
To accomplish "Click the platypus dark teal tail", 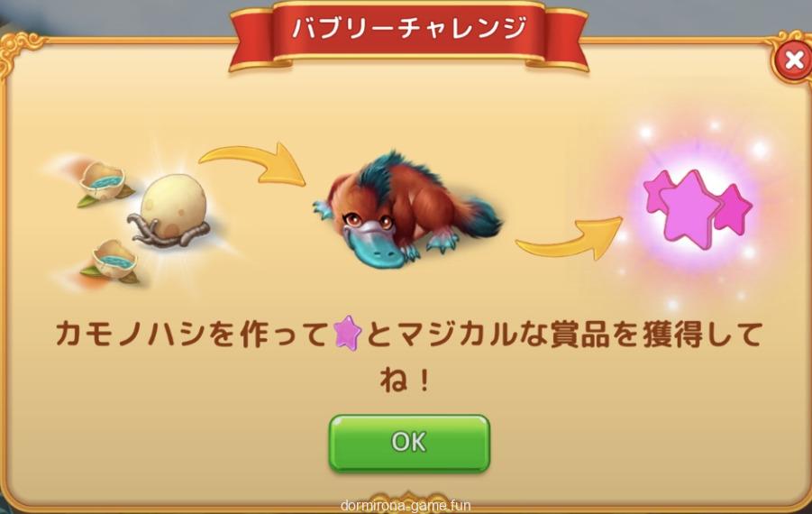I will pyautogui.click(x=479, y=216).
